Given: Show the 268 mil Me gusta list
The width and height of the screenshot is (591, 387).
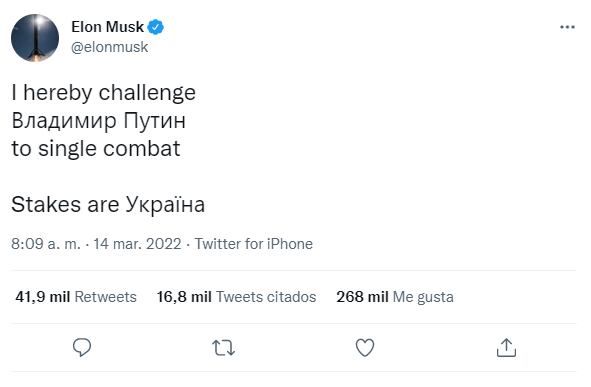Looking at the screenshot, I should (395, 297).
